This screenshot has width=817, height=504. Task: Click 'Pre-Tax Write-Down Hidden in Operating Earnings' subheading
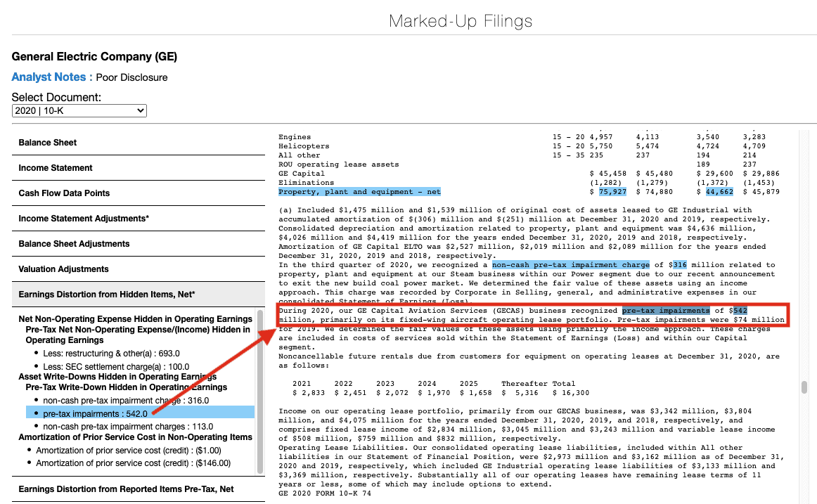127,387
